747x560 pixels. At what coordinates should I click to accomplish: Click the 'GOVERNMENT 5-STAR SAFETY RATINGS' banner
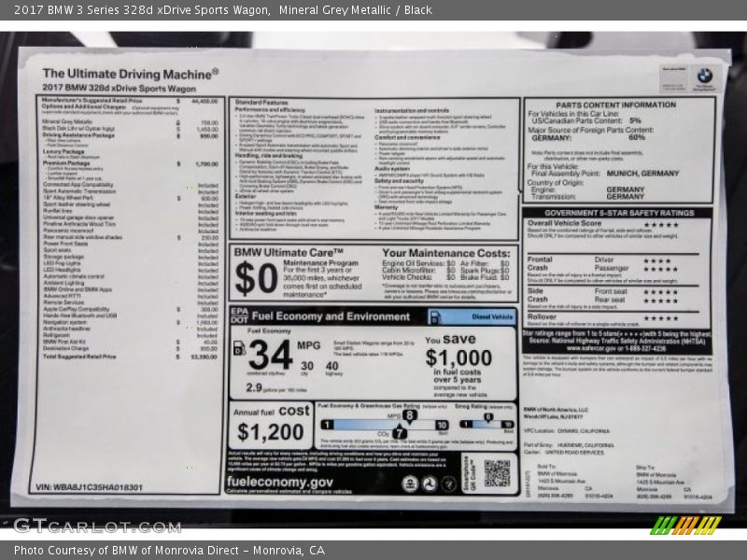619,213
